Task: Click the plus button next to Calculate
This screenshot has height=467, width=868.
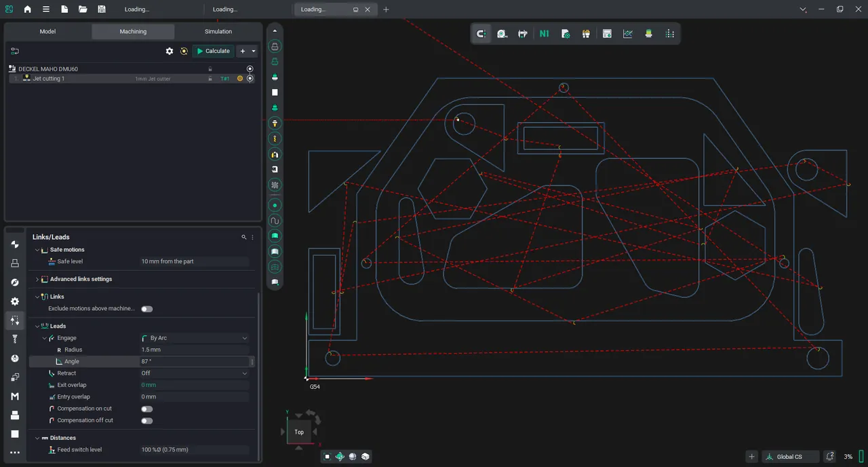Action: click(243, 51)
